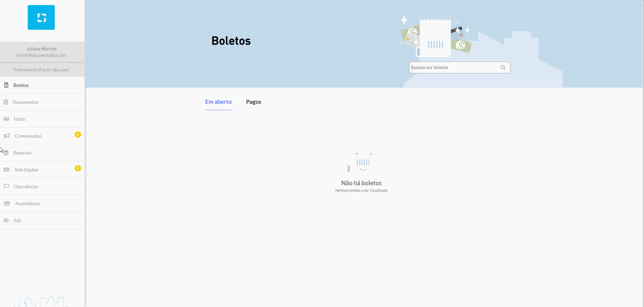The width and height of the screenshot is (644, 307).
Task: Click the Não há boletos message
Action: (x=361, y=183)
